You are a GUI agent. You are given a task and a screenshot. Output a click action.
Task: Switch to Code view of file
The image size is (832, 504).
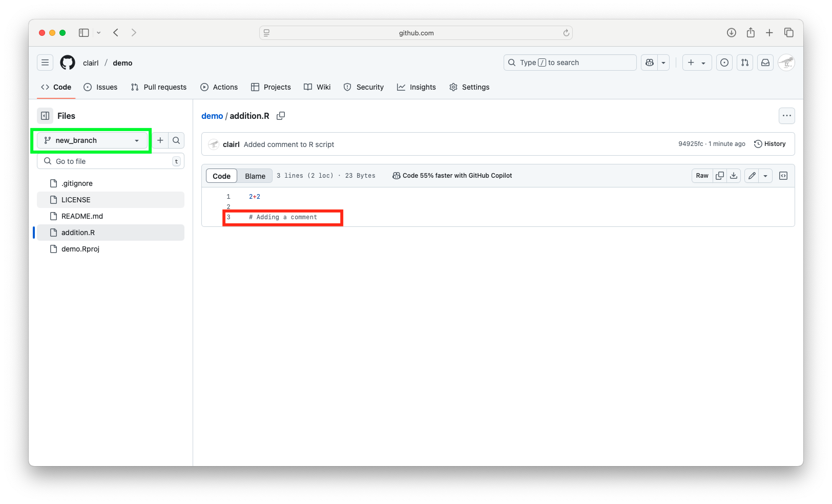(x=221, y=176)
